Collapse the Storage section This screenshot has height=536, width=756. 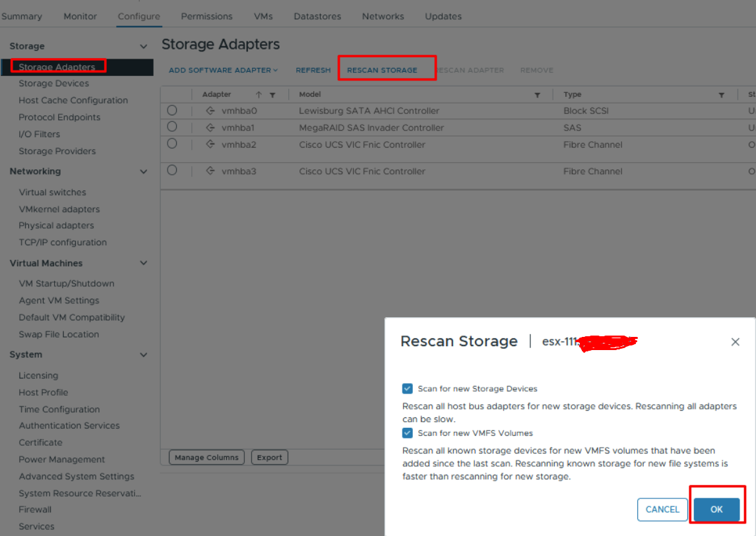(143, 46)
